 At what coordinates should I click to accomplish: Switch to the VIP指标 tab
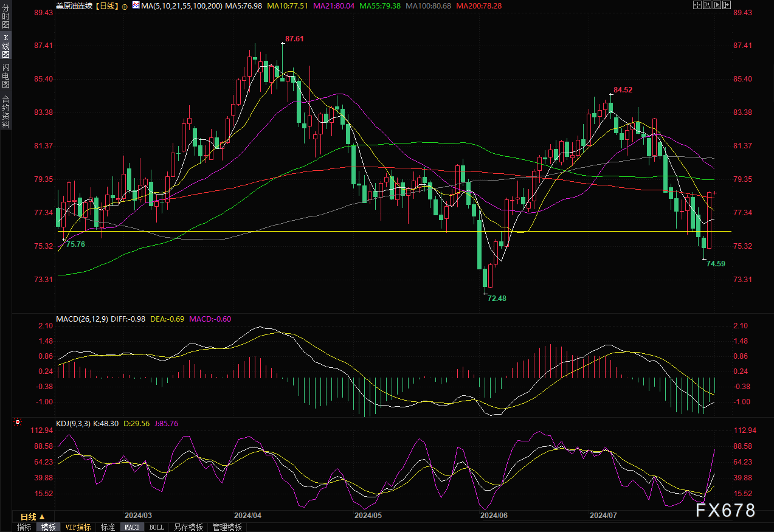(x=78, y=527)
